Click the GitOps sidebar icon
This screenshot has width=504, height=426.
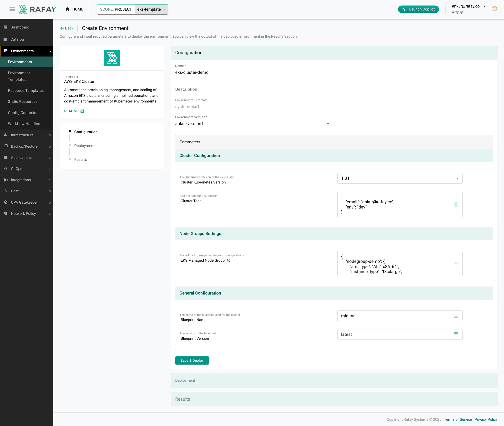pos(6,168)
